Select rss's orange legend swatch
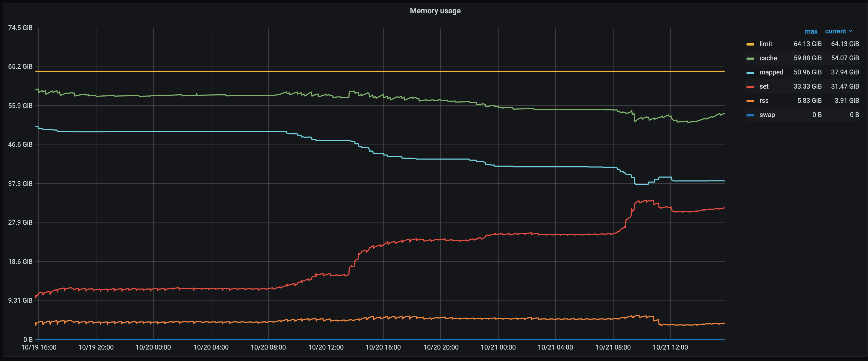The image size is (868, 361). click(750, 100)
